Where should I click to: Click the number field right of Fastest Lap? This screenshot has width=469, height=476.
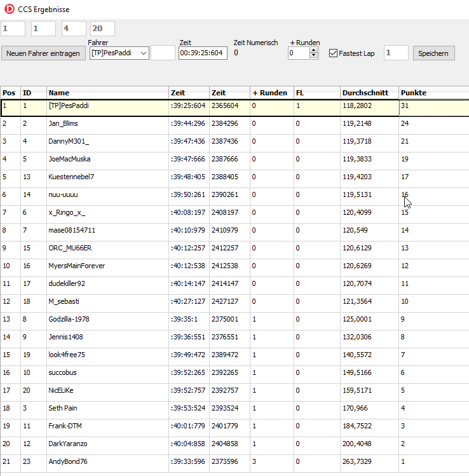[396, 53]
